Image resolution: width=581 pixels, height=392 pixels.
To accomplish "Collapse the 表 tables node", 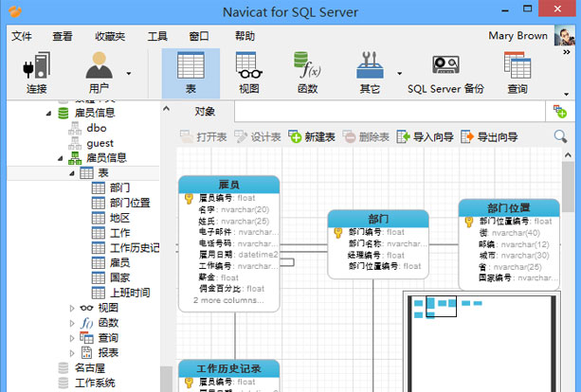I will tap(72, 173).
